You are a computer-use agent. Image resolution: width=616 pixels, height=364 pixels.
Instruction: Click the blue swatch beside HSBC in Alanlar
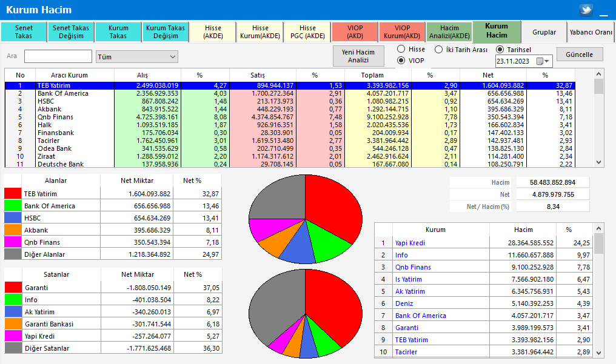click(13, 217)
